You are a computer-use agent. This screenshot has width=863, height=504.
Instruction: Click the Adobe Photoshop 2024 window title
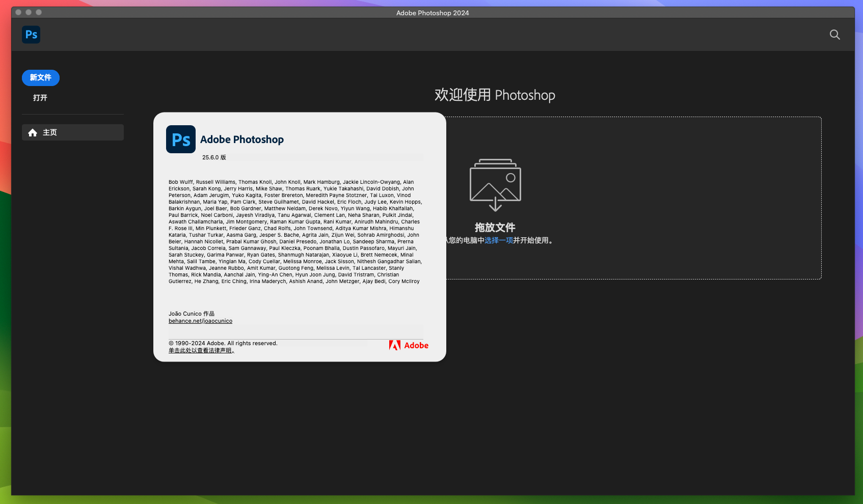433,13
